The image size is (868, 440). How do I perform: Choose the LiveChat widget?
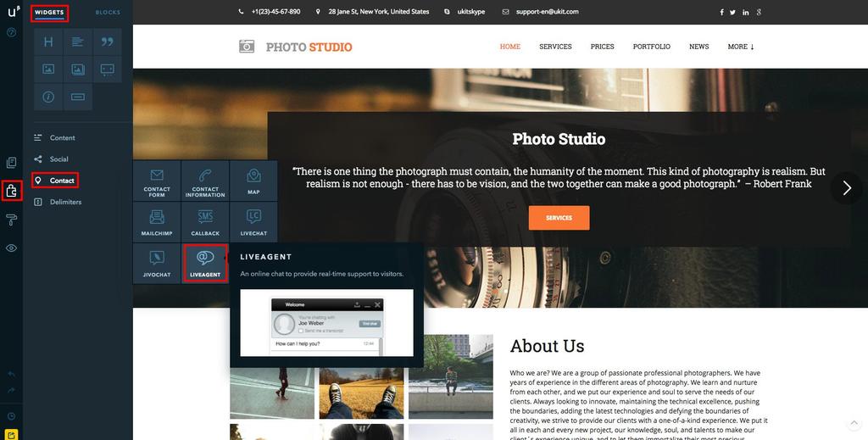pos(253,222)
